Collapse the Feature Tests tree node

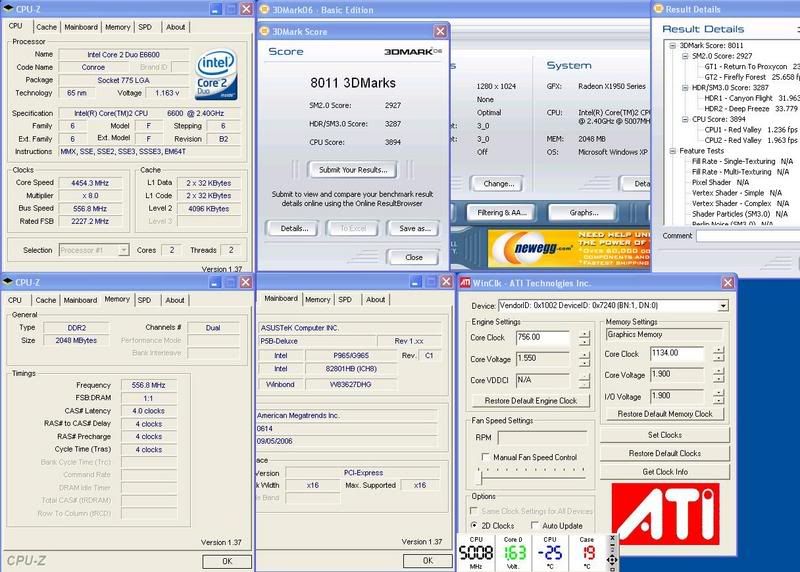(x=672, y=151)
